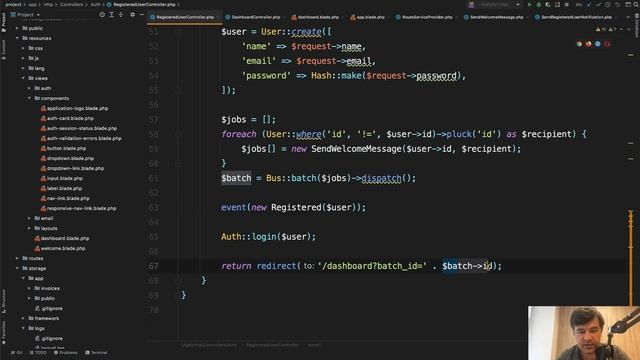Open Terminal tool window at bottom
Image resolution: width=640 pixels, height=360 pixels.
pos(96,353)
